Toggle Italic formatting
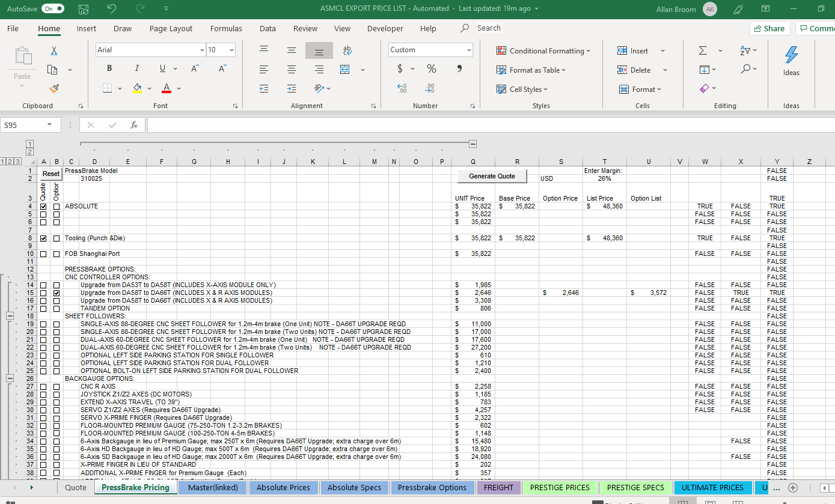Screen dimensions: 835x504 136,68
